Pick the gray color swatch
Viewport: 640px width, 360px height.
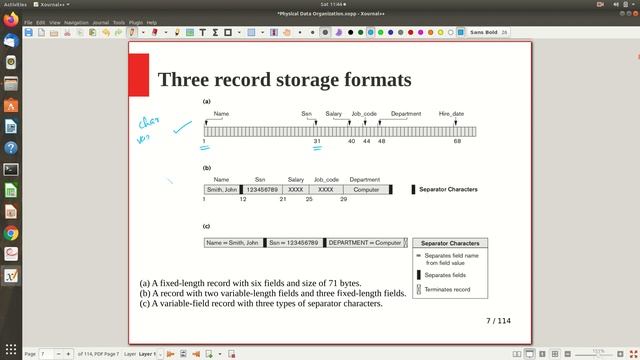(400, 33)
